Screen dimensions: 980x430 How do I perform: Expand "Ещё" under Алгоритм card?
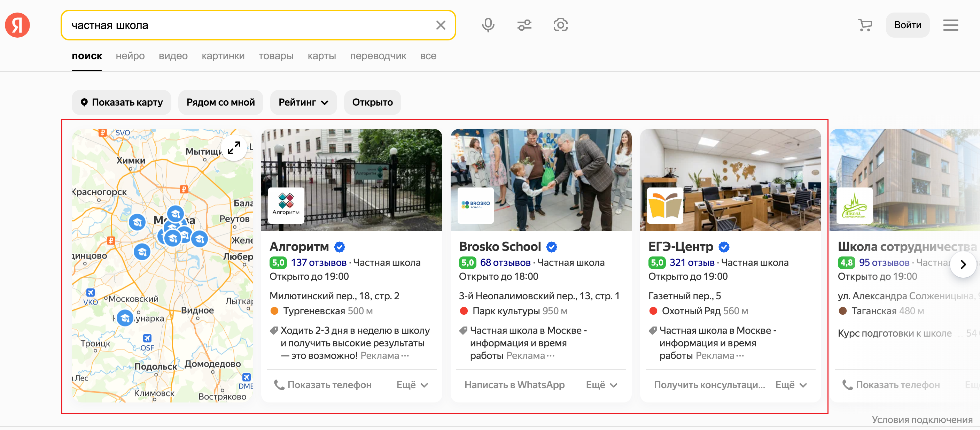pyautogui.click(x=412, y=385)
